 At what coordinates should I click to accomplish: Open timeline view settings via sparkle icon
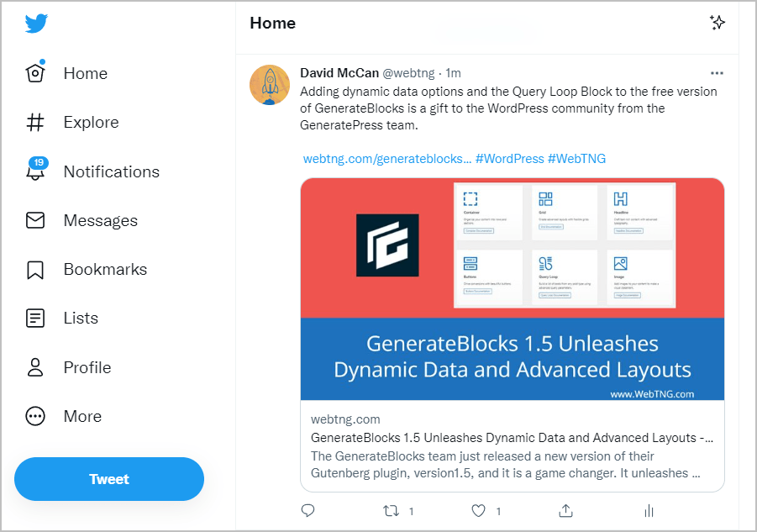[718, 23]
